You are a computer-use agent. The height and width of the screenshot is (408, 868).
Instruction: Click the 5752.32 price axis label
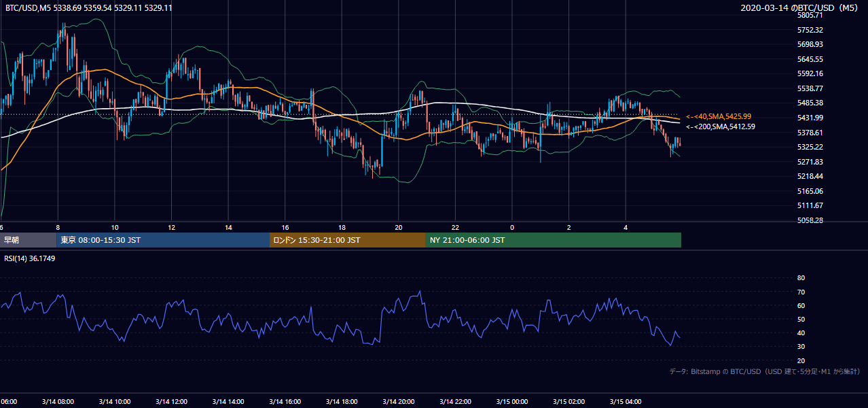click(x=810, y=30)
